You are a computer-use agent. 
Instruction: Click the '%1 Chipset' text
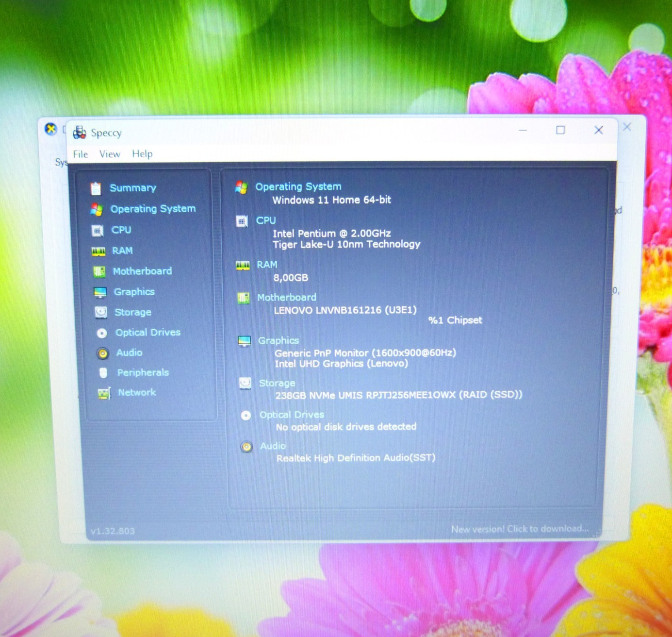pyautogui.click(x=455, y=320)
